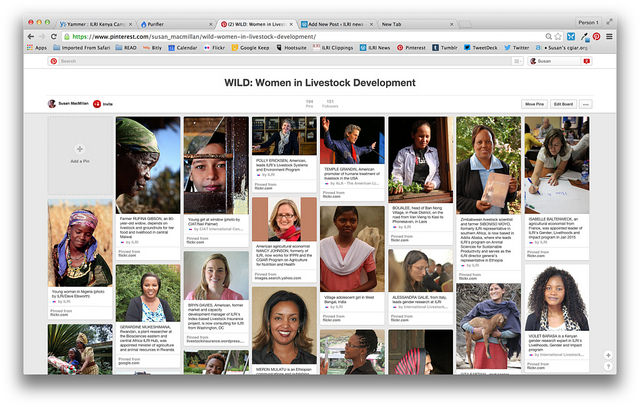Switch to the Purifier tab
The image size is (640, 407).
[176, 24]
